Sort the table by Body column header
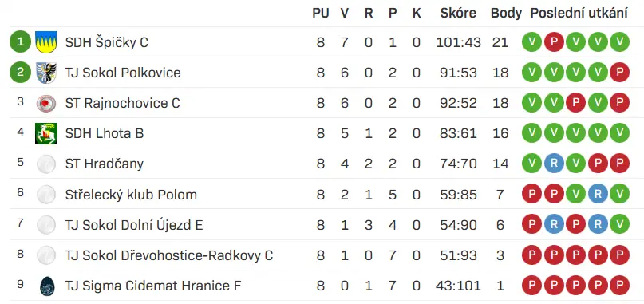Viewport: 644px width, 304px height. coord(506,13)
